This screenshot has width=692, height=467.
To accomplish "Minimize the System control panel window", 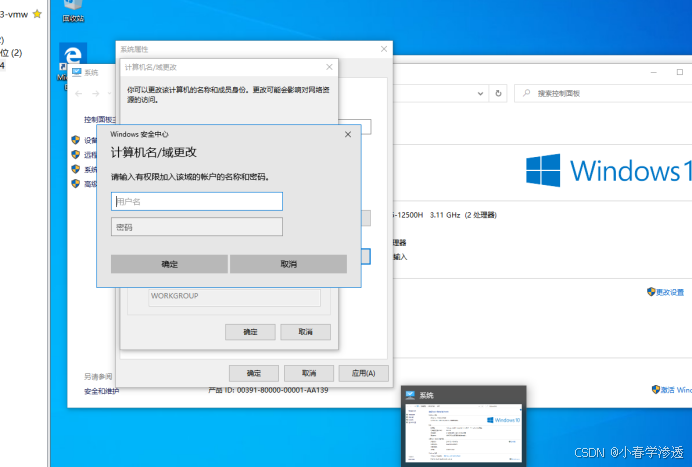I will [x=654, y=72].
